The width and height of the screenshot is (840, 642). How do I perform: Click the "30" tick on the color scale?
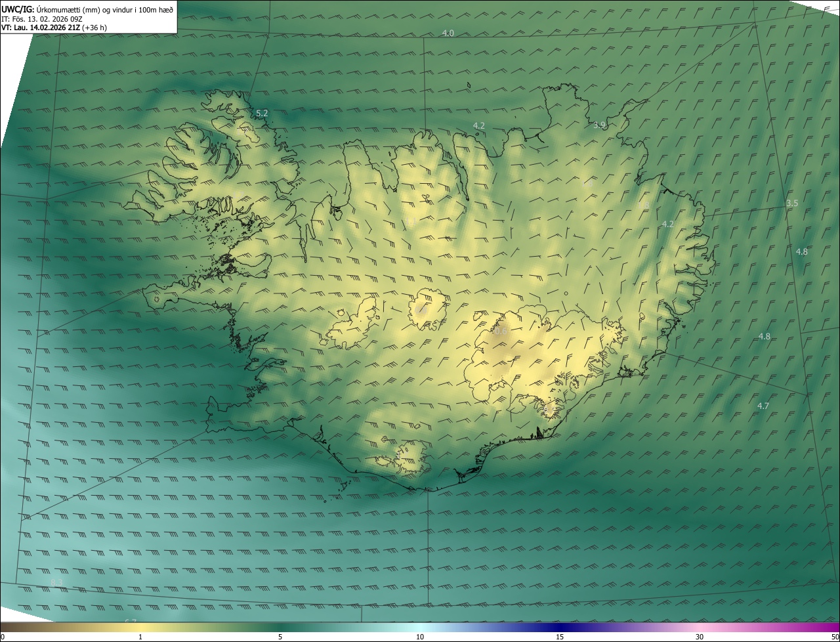(x=700, y=637)
